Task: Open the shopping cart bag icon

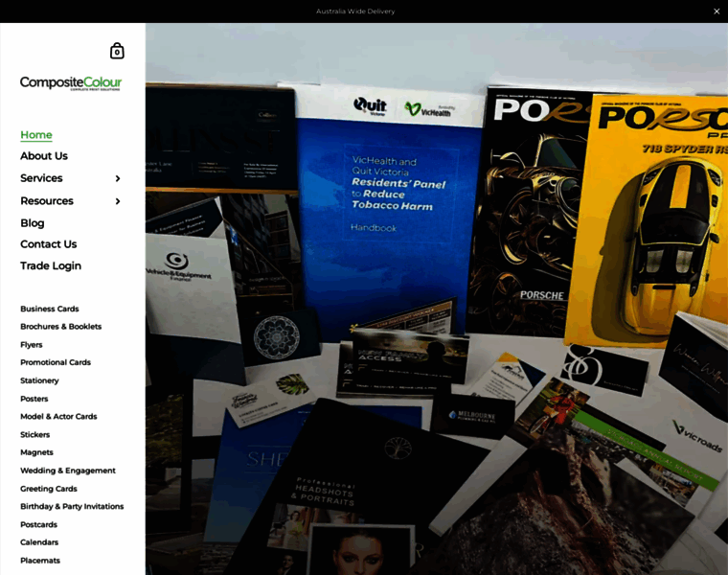Action: coord(117,51)
